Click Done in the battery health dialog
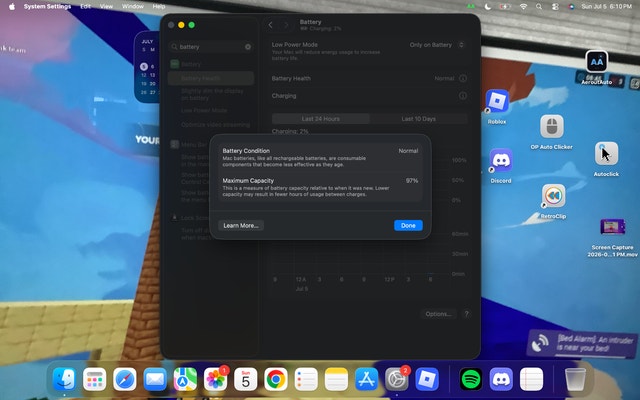The width and height of the screenshot is (640, 400). tap(408, 225)
